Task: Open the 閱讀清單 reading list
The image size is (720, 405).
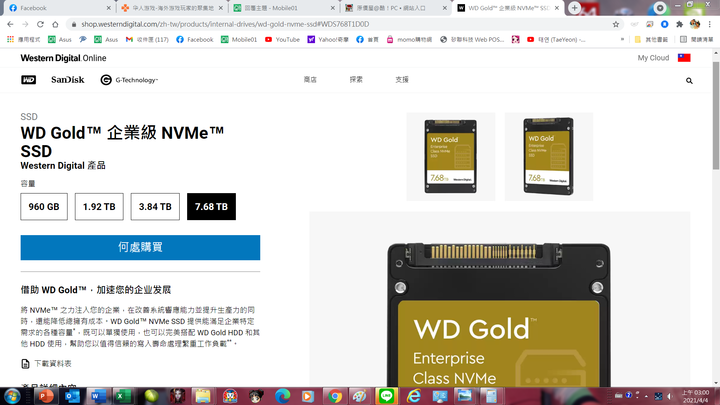Action: tap(697, 39)
